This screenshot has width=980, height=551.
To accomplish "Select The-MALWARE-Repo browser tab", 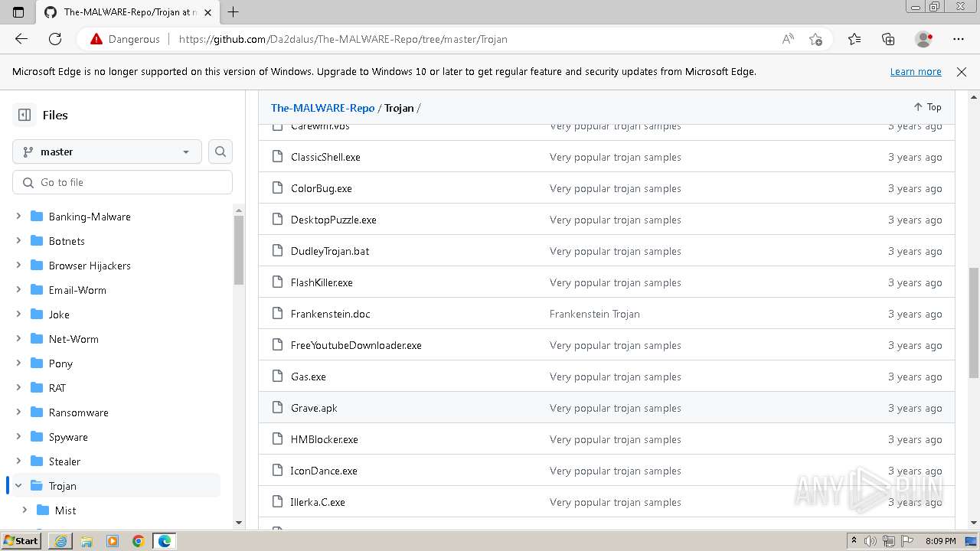I will pyautogui.click(x=127, y=12).
